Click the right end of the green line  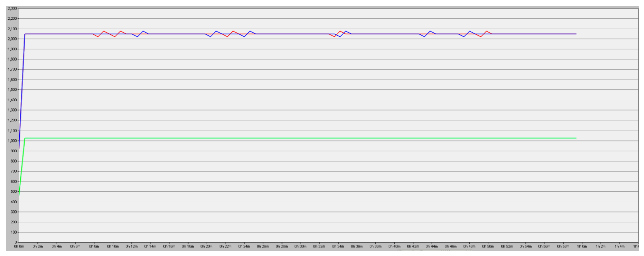(x=576, y=138)
